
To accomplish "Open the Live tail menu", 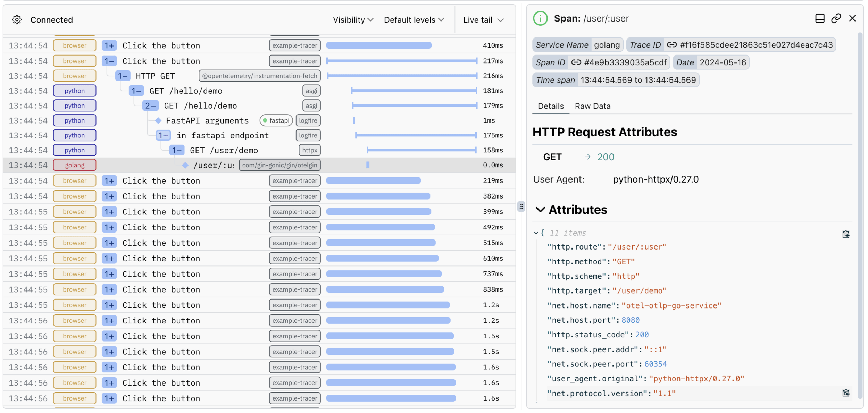I will tap(483, 20).
